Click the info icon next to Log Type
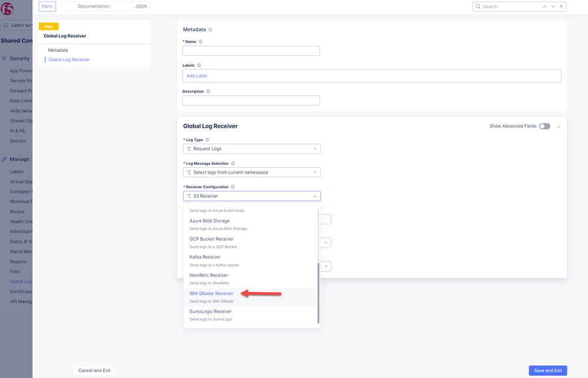Screen dimensions: 588x378 (x=207, y=140)
